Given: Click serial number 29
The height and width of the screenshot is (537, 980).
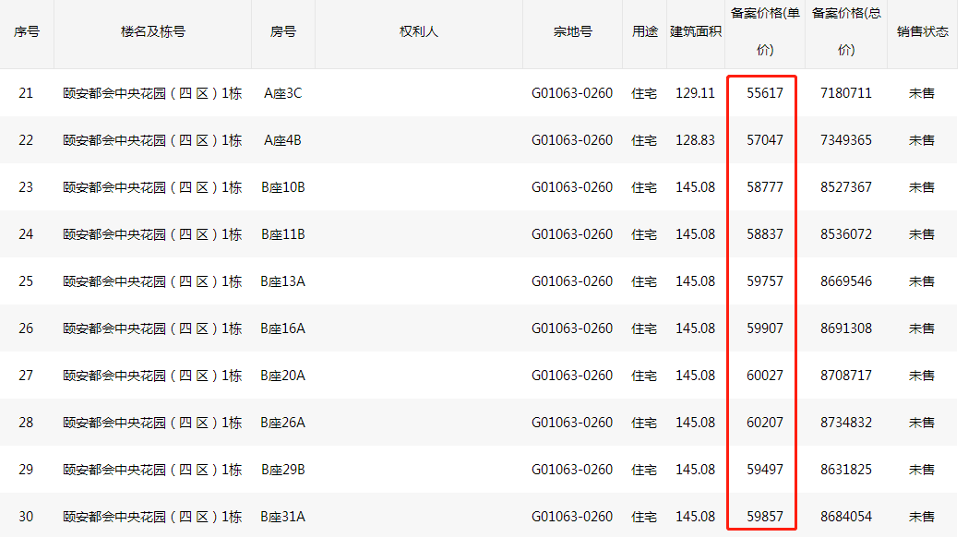Looking at the screenshot, I should tap(26, 470).
